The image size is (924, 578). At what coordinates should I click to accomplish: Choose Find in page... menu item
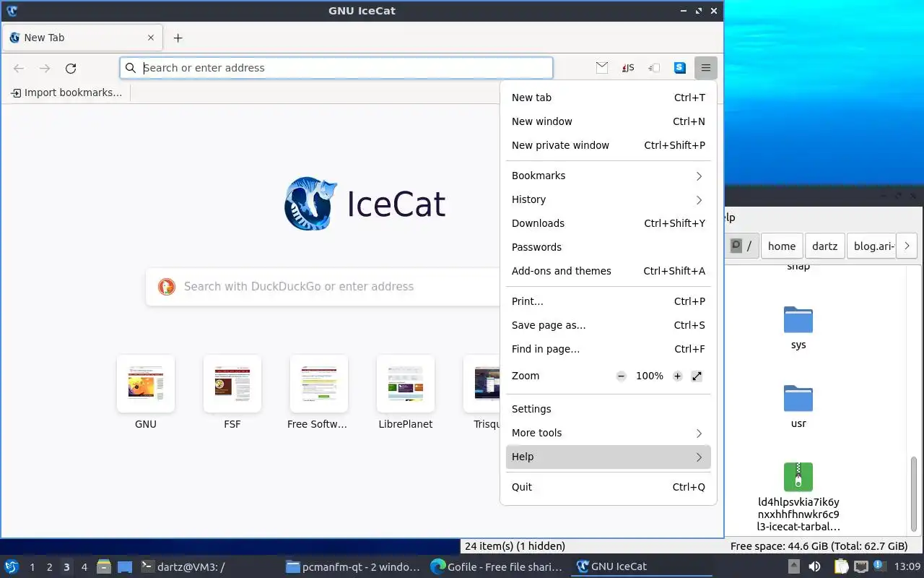click(608, 349)
